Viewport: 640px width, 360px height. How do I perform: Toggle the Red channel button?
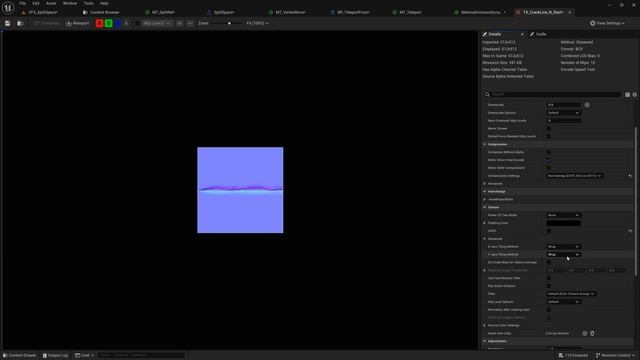tap(99, 23)
